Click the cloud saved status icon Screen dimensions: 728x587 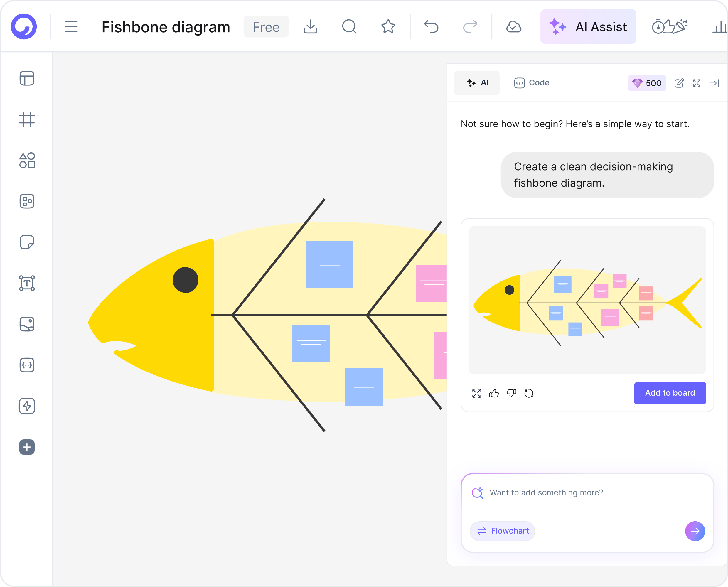pyautogui.click(x=514, y=26)
